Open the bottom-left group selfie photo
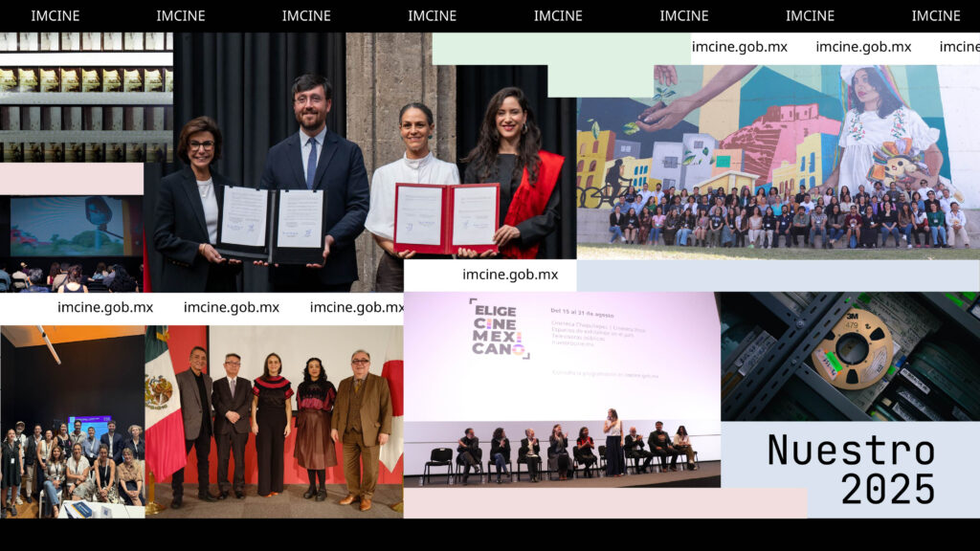 (72, 421)
